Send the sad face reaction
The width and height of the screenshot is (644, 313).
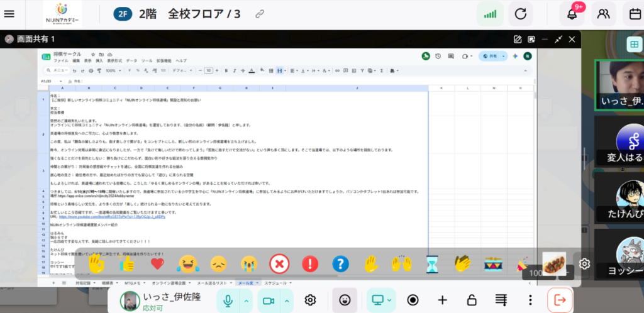pos(218,264)
